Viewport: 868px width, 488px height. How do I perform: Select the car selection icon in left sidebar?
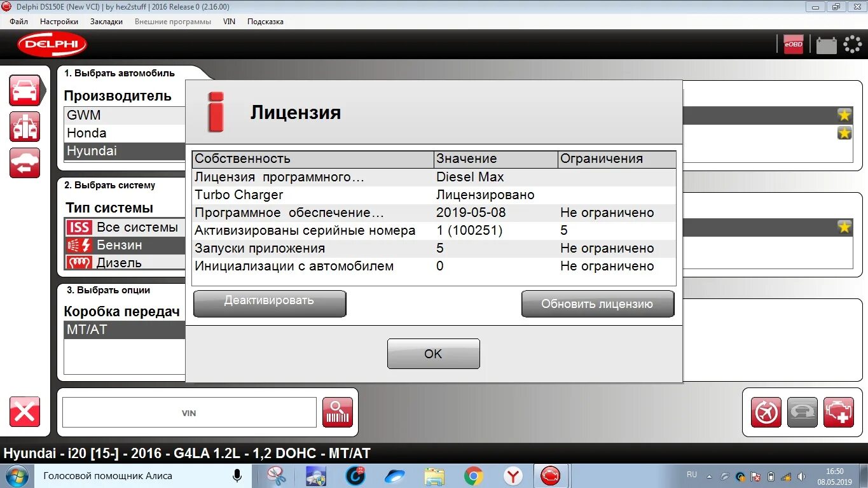[x=25, y=91]
